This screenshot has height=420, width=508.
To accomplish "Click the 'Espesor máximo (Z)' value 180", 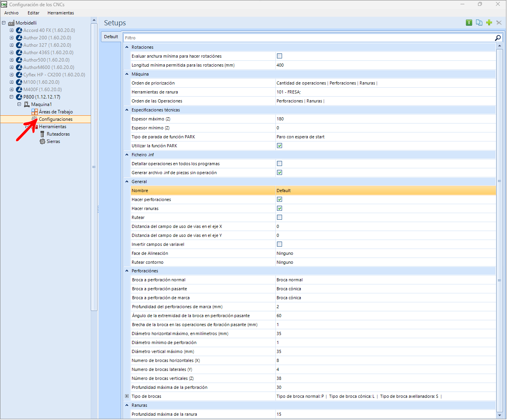I will 385,119.
